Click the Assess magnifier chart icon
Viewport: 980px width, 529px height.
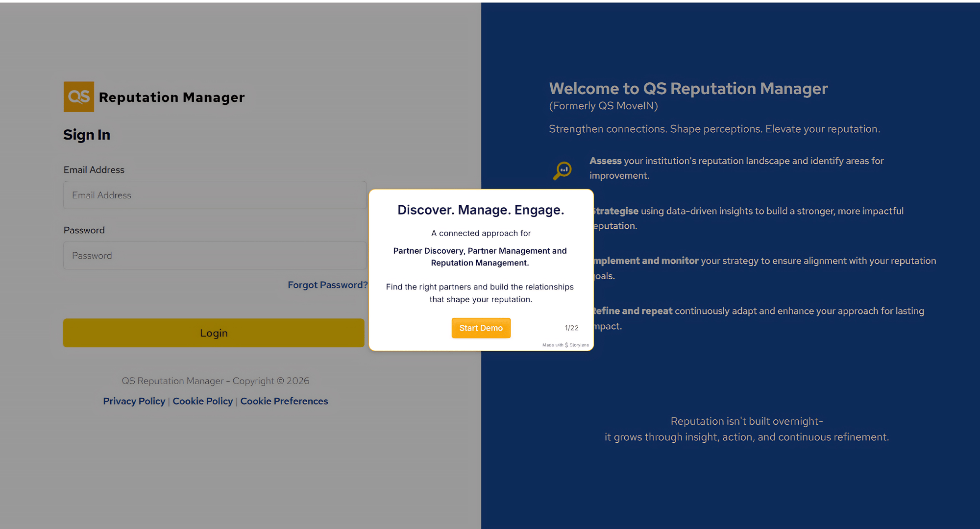pos(563,170)
